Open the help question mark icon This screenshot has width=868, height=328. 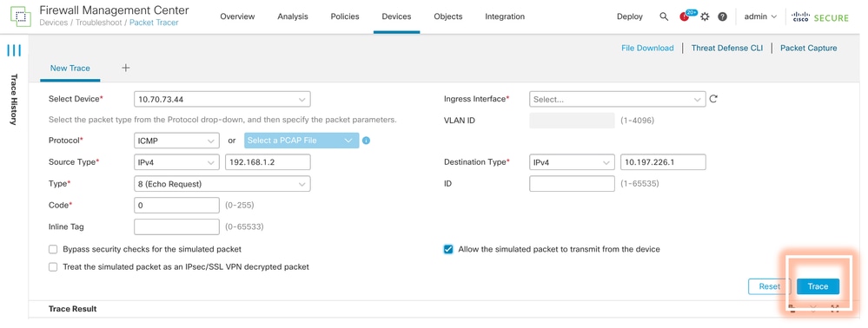point(722,16)
